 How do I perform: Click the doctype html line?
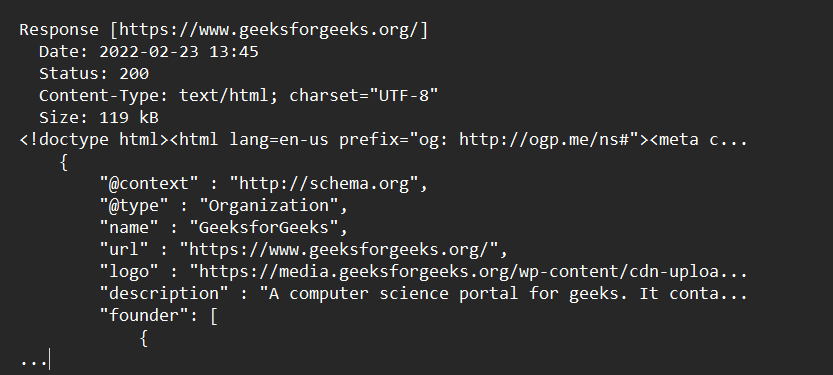click(x=384, y=140)
